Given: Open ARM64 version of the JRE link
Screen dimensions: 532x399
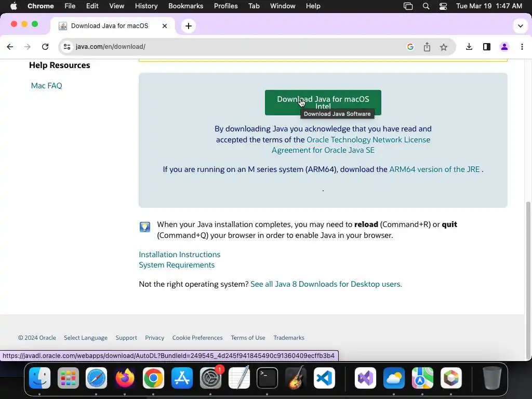Looking at the screenshot, I should 434,169.
